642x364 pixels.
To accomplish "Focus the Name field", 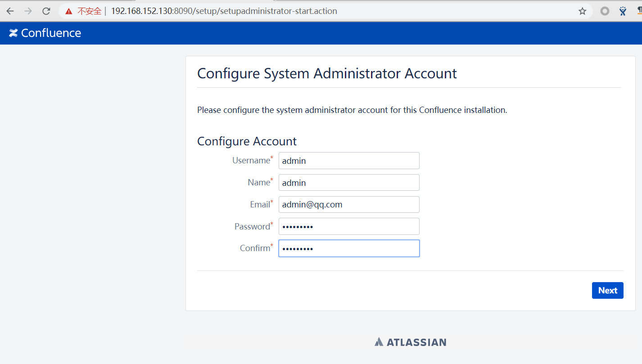I will coord(349,183).
